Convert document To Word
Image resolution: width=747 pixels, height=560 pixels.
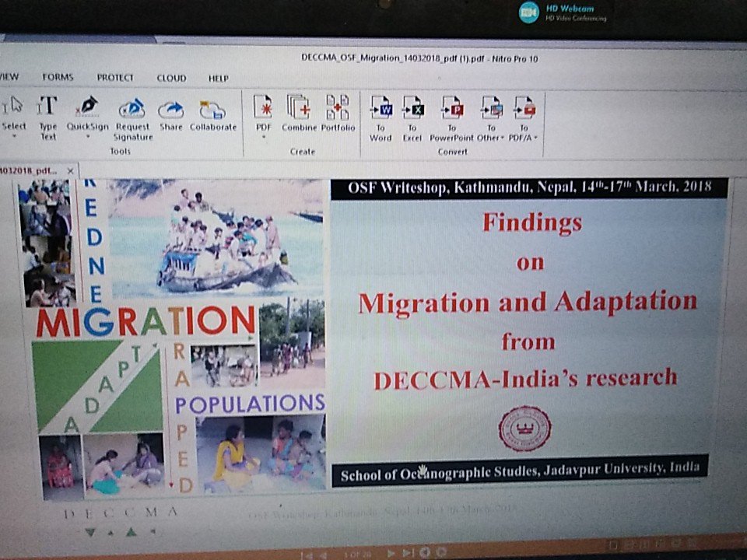click(x=381, y=118)
